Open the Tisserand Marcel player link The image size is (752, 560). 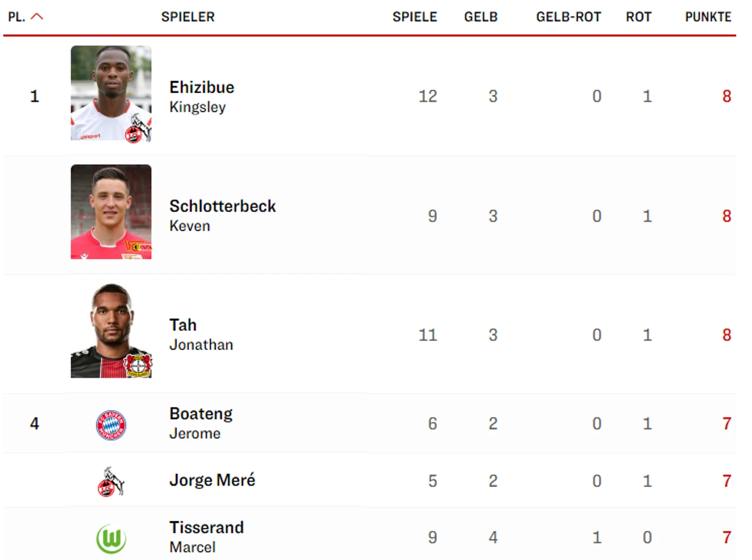tap(207, 537)
